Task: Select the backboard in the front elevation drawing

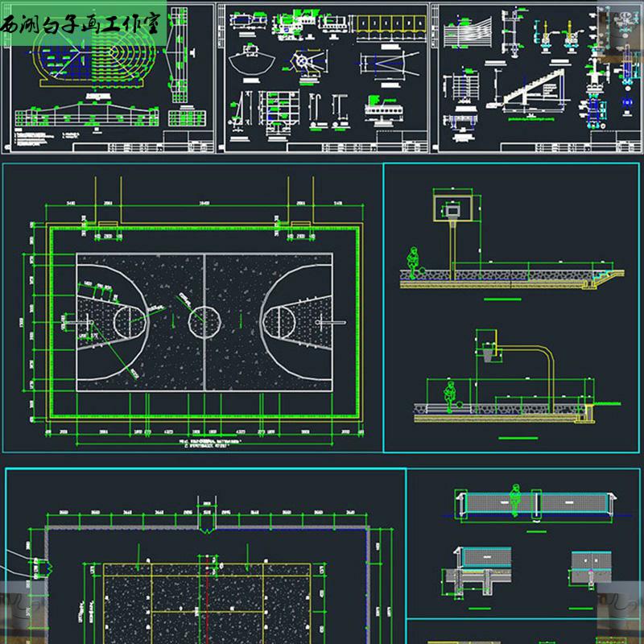Action: [452, 208]
